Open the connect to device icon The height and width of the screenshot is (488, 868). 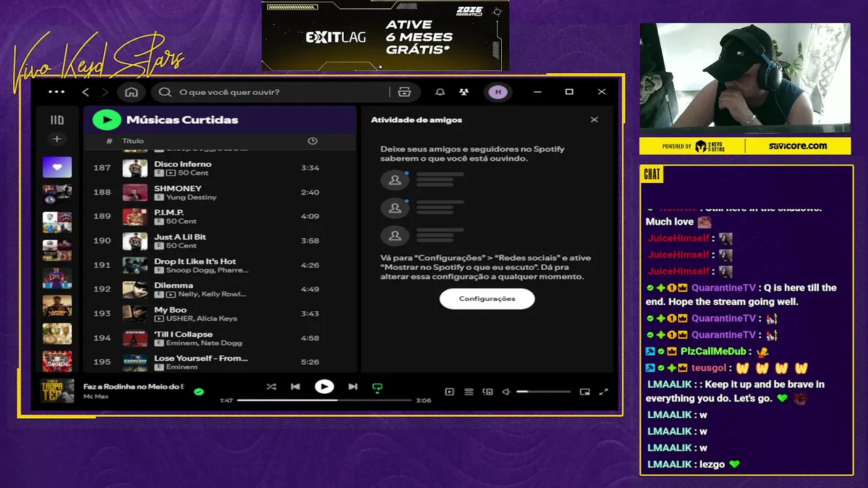point(488,392)
